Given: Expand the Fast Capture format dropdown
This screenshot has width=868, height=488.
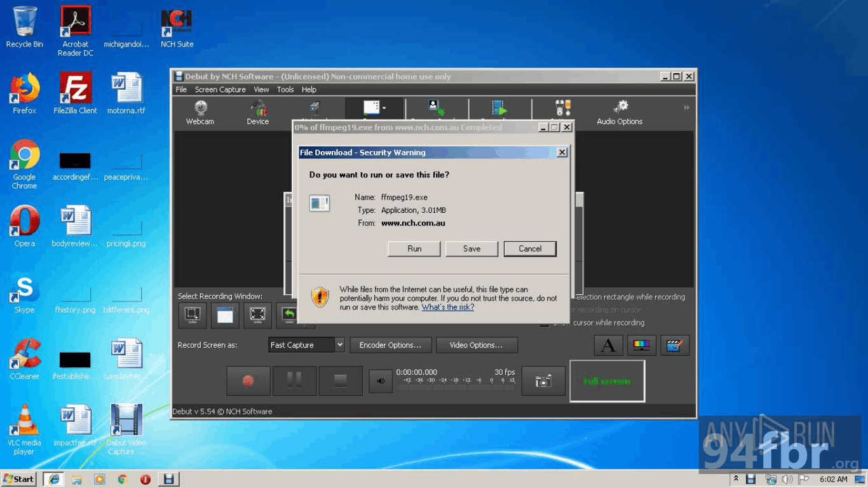Looking at the screenshot, I should coord(339,345).
